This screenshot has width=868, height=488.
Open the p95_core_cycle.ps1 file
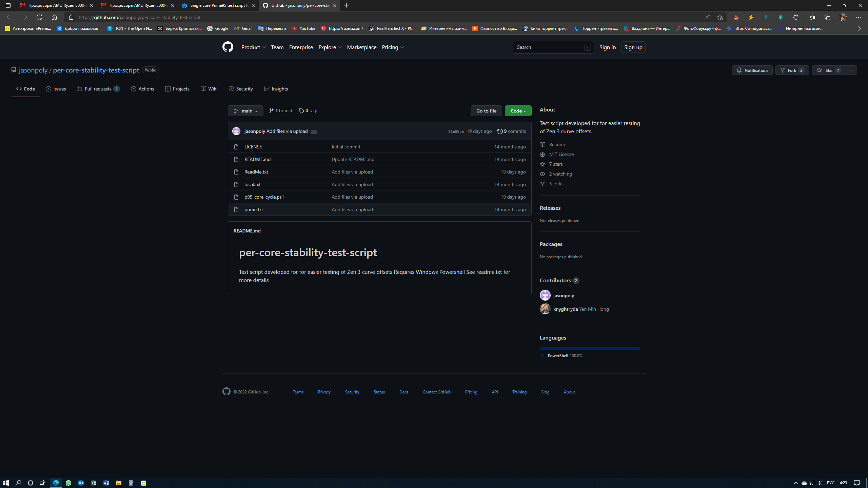coord(264,197)
